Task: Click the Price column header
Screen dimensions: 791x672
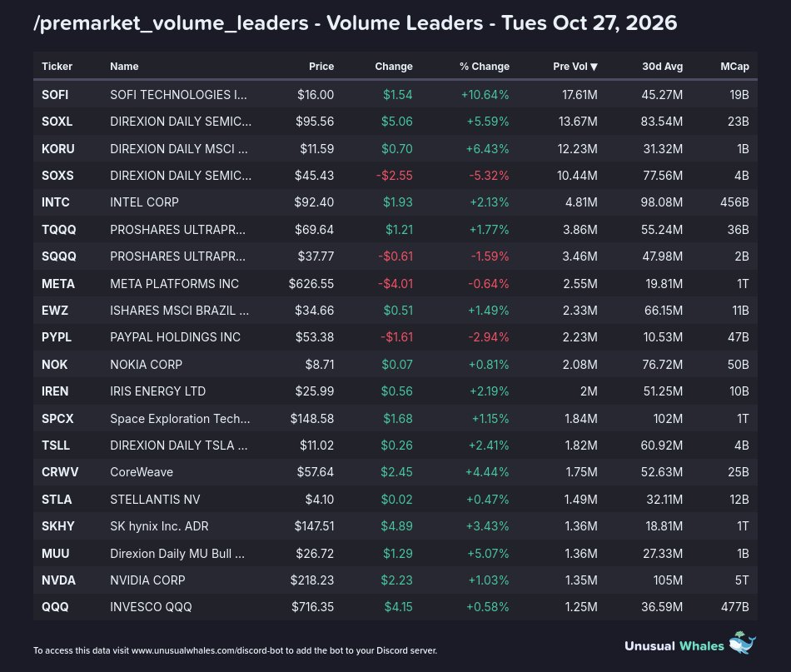Action: click(321, 67)
